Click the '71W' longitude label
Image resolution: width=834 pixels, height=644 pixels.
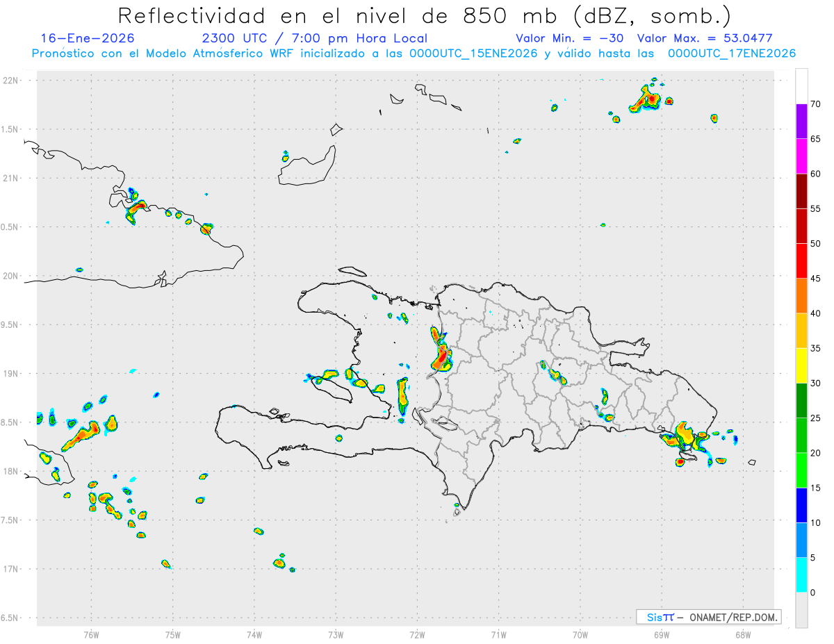(x=498, y=635)
